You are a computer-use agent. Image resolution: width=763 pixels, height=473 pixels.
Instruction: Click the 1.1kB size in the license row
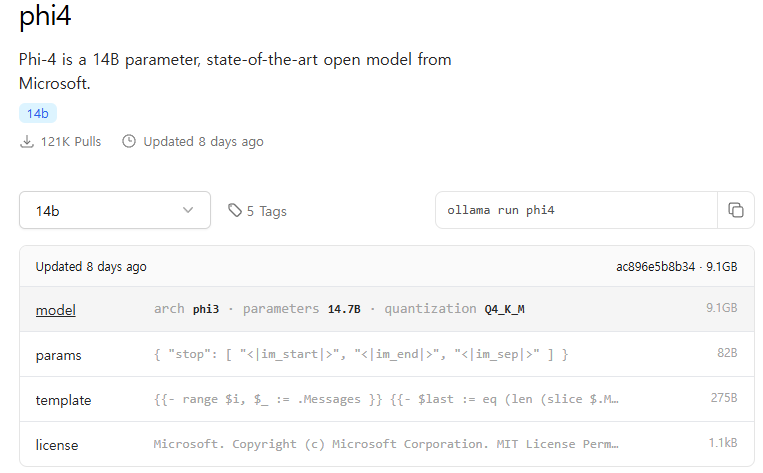pyautogui.click(x=720, y=444)
